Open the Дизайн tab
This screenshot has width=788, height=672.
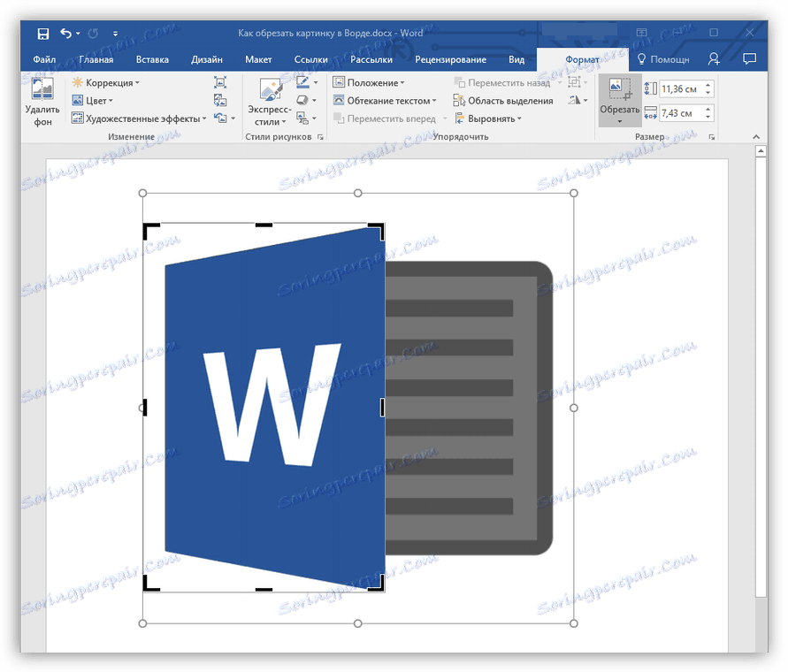pyautogui.click(x=207, y=59)
